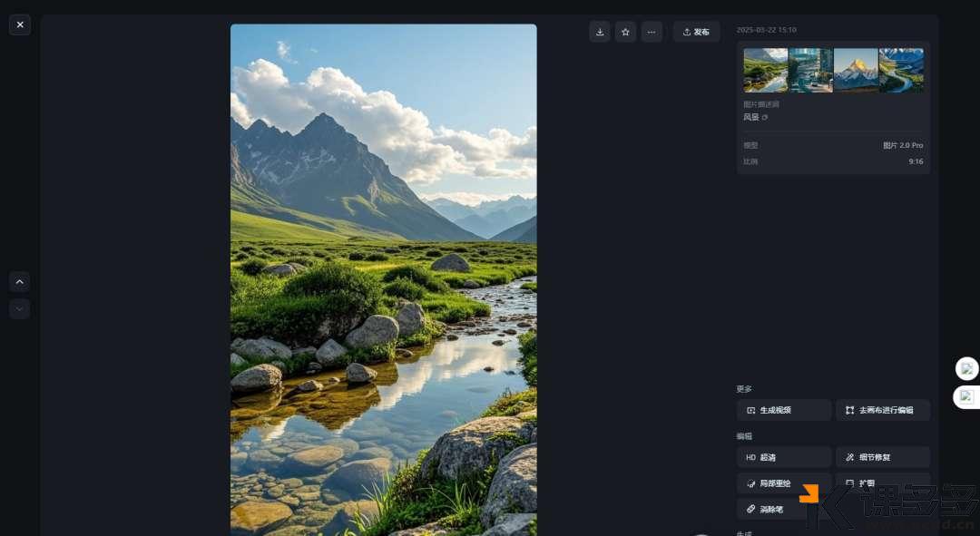The width and height of the screenshot is (980, 536).
Task: Favorite the image with the star icon
Action: click(625, 32)
